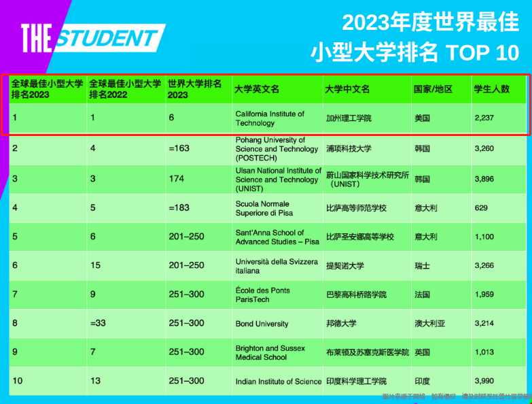The image size is (532, 404).
Task: Click the world rank '6' for Caltech
Action: click(x=171, y=118)
